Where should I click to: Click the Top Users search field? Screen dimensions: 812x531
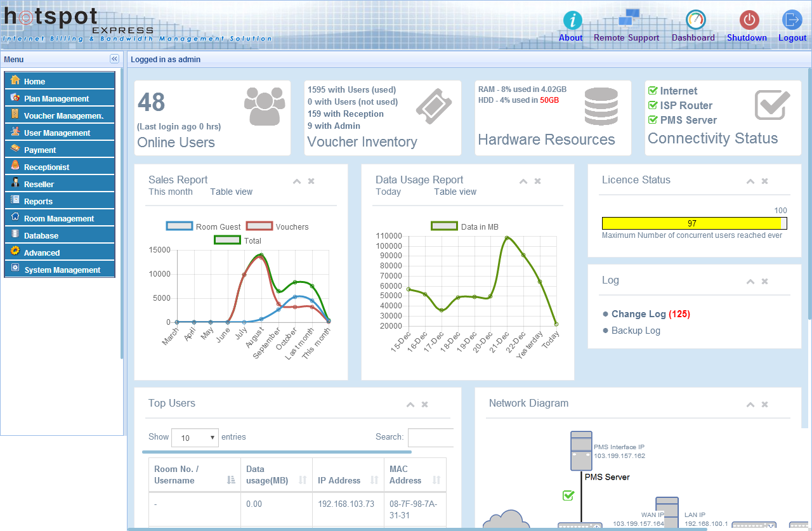pos(431,438)
